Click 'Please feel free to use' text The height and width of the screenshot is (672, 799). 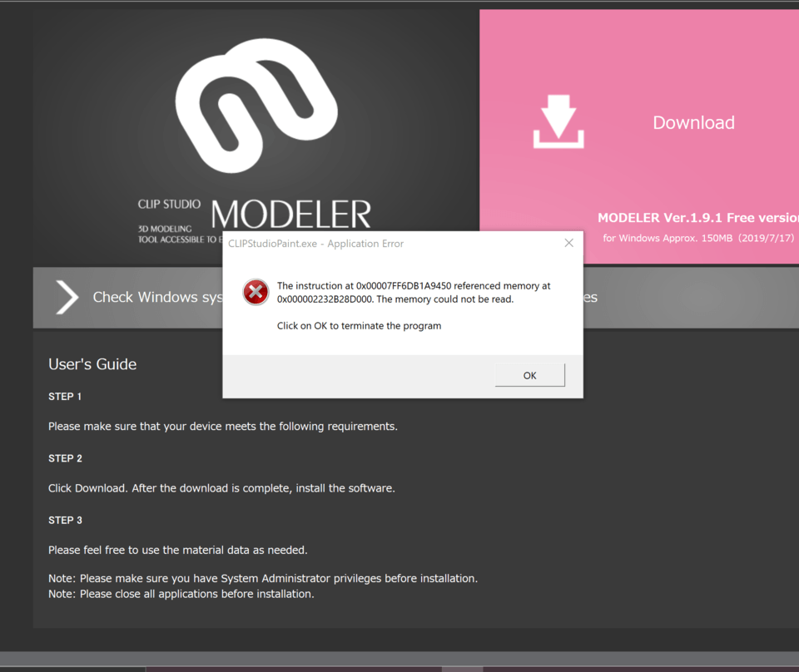pos(178,551)
